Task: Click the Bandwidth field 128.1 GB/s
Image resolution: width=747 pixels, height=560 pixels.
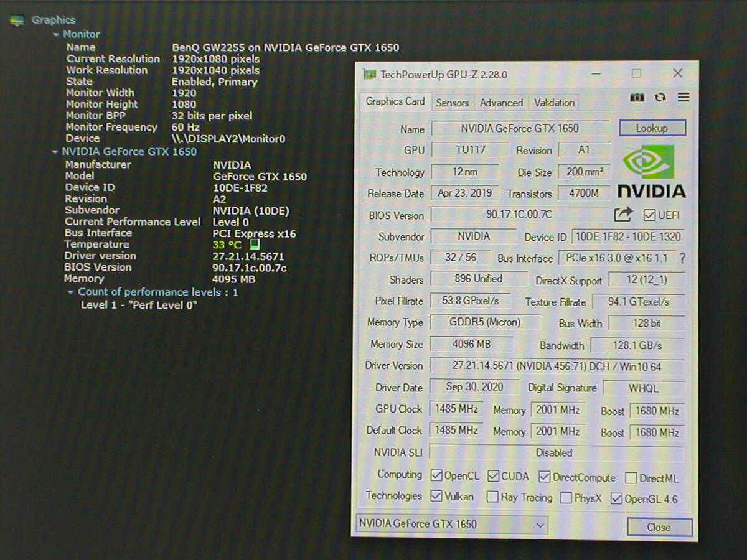Action: [637, 345]
